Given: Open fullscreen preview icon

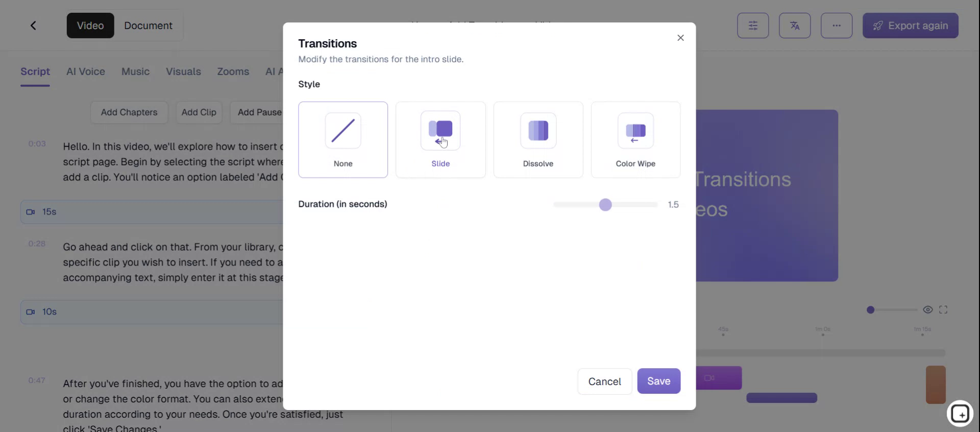Looking at the screenshot, I should (x=943, y=310).
